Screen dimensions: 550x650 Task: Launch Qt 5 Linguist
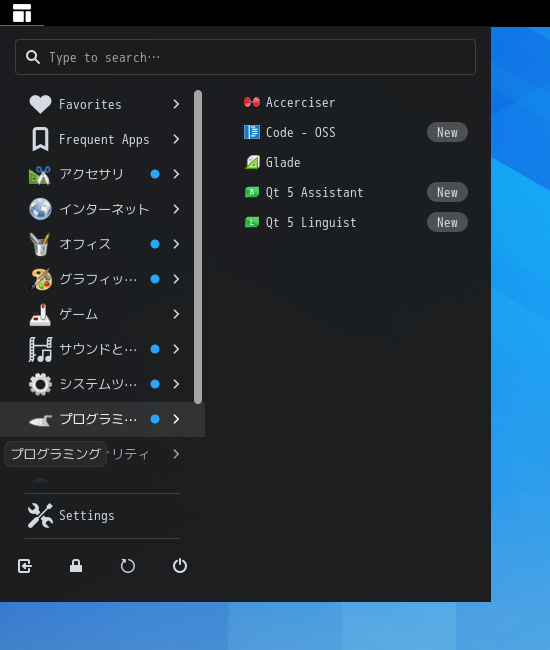click(356, 223)
